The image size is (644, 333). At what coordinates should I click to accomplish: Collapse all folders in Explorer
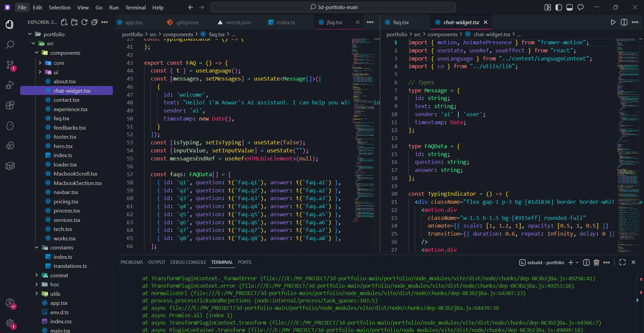click(94, 22)
